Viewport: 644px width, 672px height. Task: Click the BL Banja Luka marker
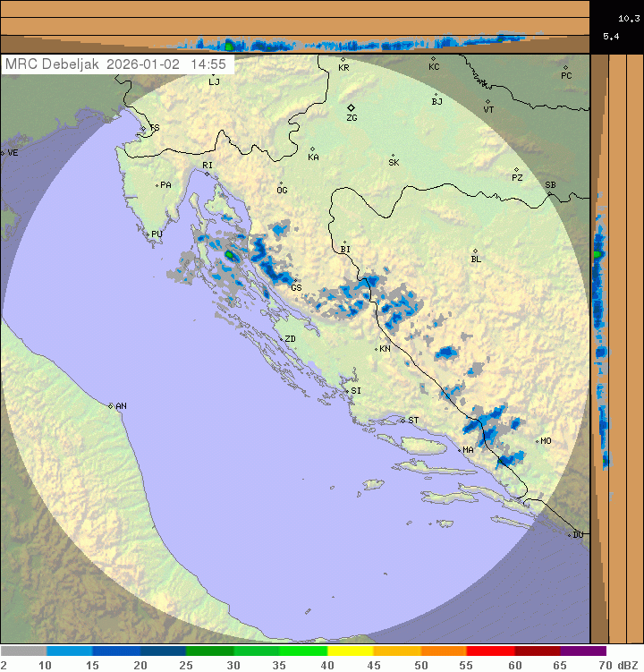coord(475,251)
